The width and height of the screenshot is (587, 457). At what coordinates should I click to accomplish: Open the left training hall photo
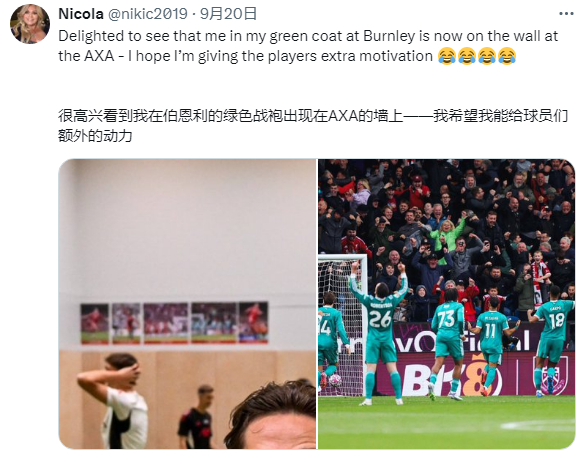[x=188, y=304]
